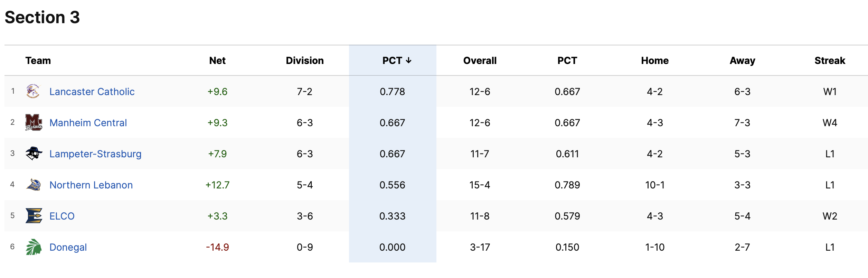Click the sort arrow beside division PCT

(x=409, y=61)
